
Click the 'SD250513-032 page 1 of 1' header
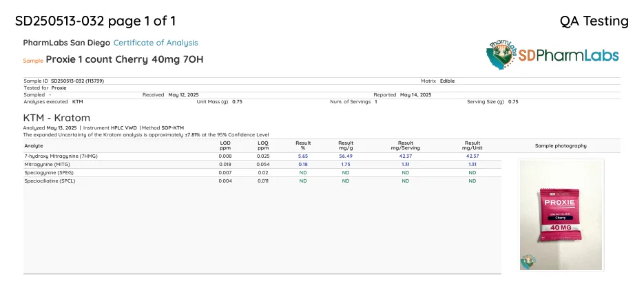[95, 21]
